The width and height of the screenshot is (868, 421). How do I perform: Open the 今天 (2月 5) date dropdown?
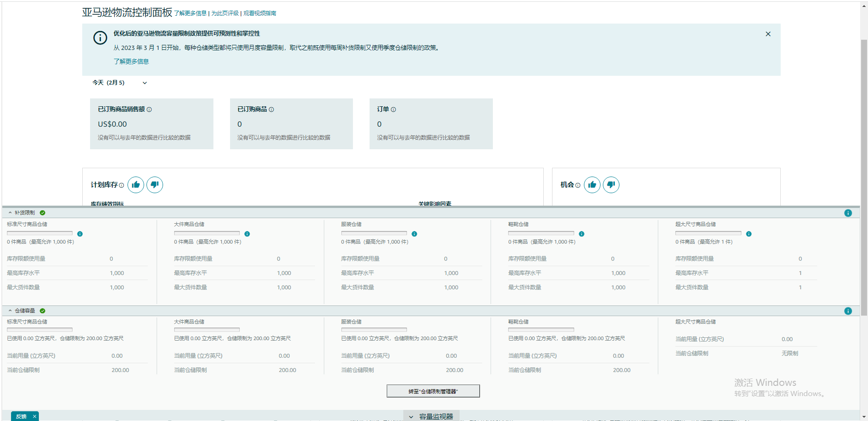pyautogui.click(x=120, y=83)
